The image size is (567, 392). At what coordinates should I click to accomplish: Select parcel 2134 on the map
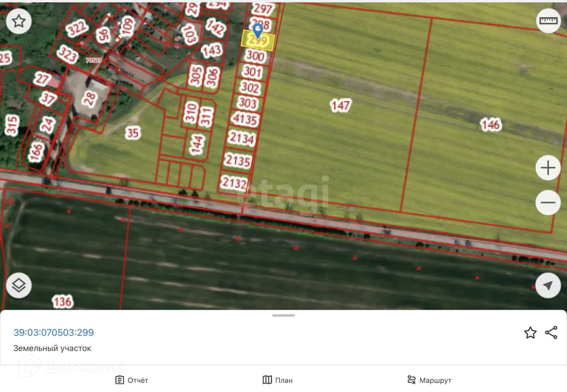tap(242, 138)
